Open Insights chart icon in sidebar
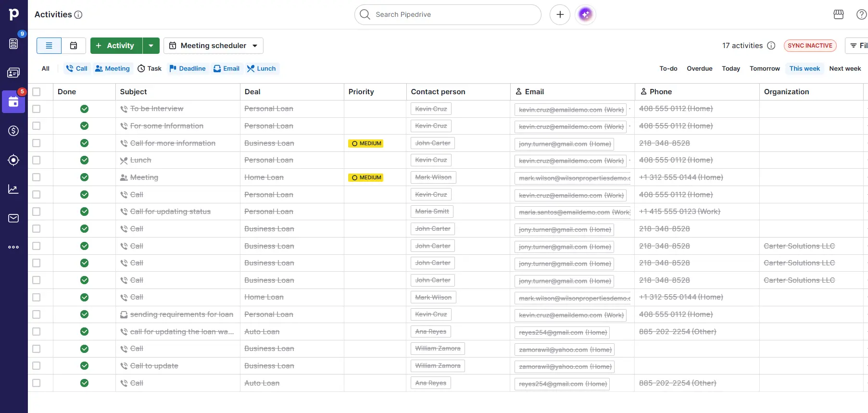The image size is (868, 413). coord(13,189)
